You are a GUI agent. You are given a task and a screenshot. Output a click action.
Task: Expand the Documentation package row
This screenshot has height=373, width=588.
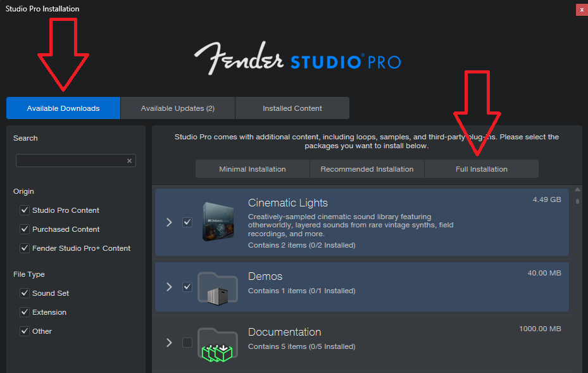coord(169,343)
